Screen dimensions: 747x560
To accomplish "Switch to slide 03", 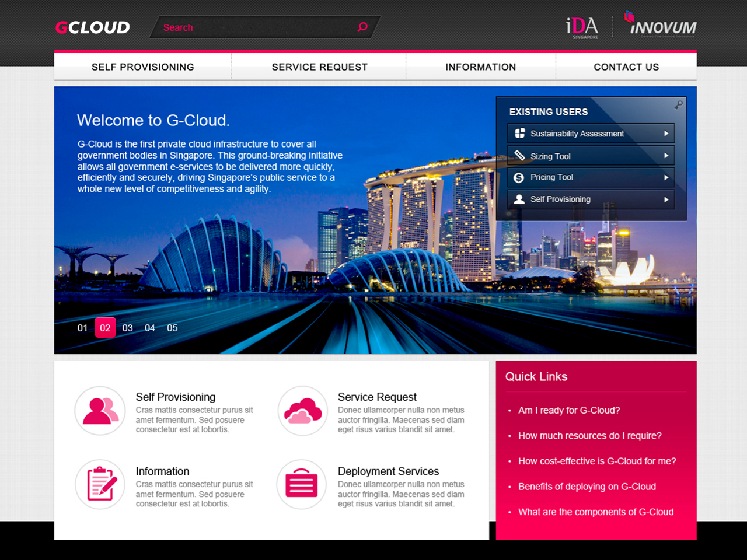I will click(128, 328).
